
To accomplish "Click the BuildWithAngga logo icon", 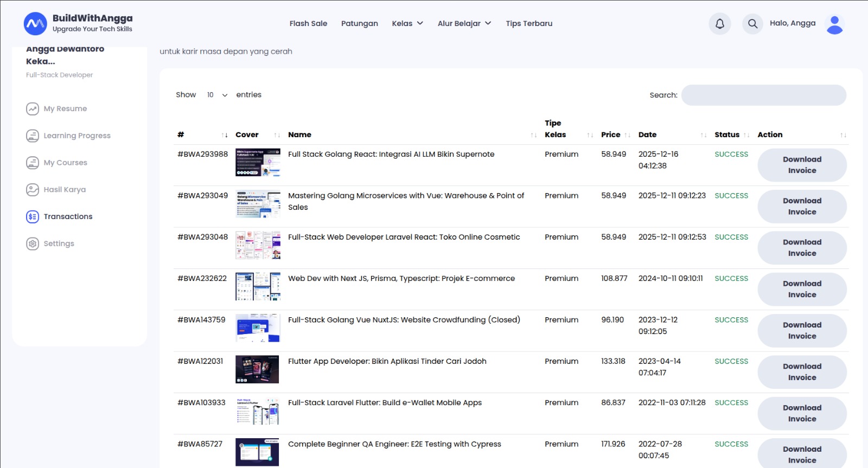I will [35, 24].
